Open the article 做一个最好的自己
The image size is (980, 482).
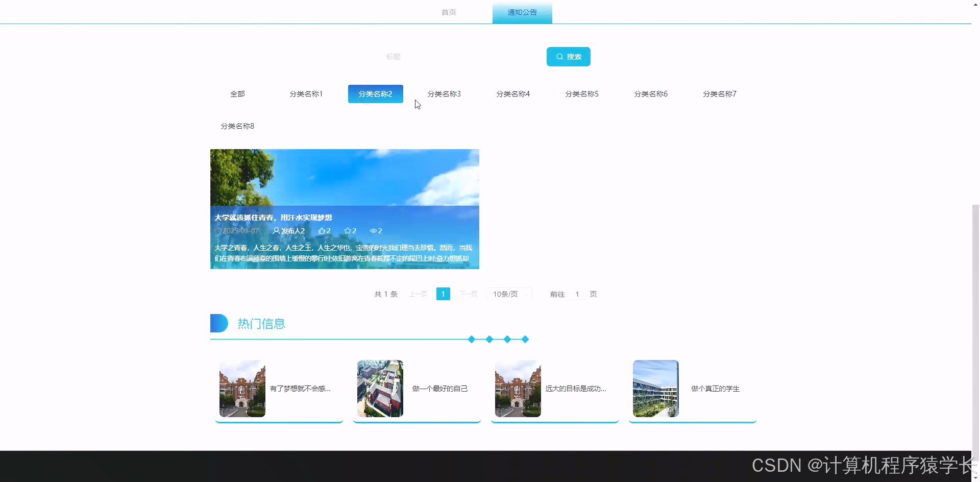[440, 388]
